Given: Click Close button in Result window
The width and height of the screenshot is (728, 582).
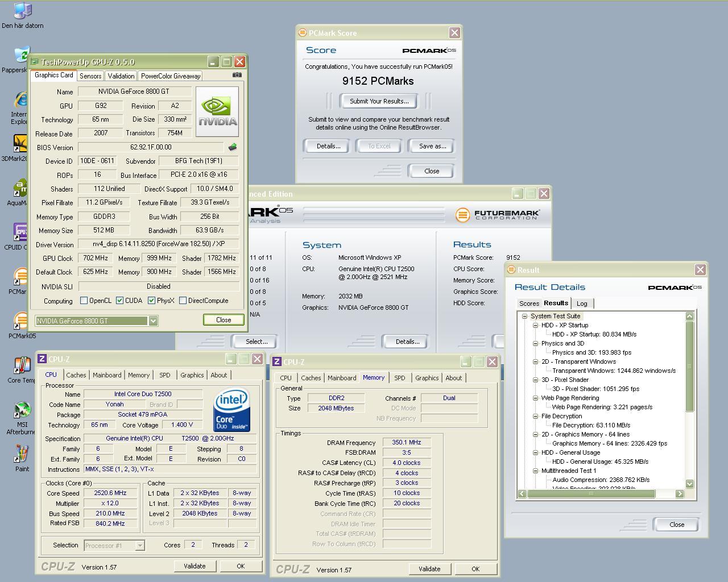Looking at the screenshot, I should click(x=677, y=525).
